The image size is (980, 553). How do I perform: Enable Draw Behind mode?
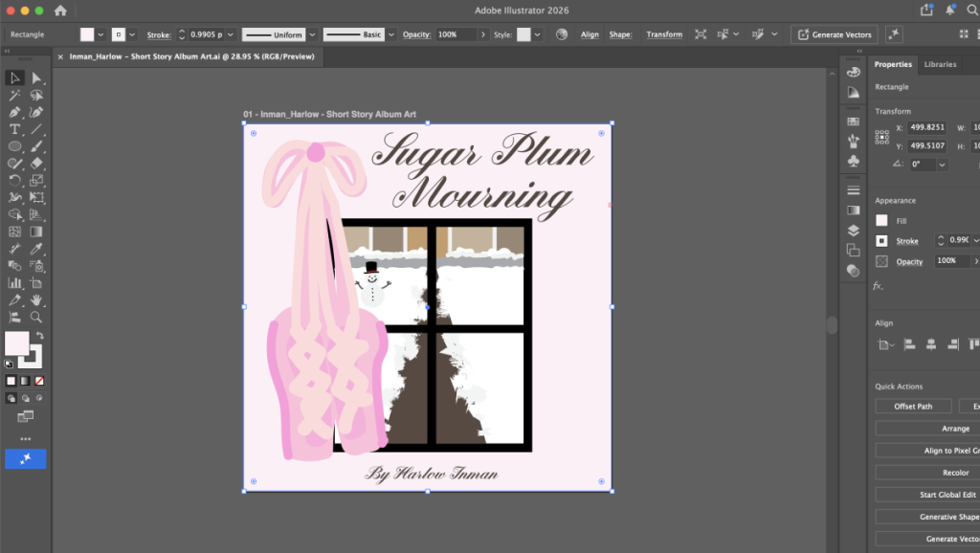click(x=25, y=398)
